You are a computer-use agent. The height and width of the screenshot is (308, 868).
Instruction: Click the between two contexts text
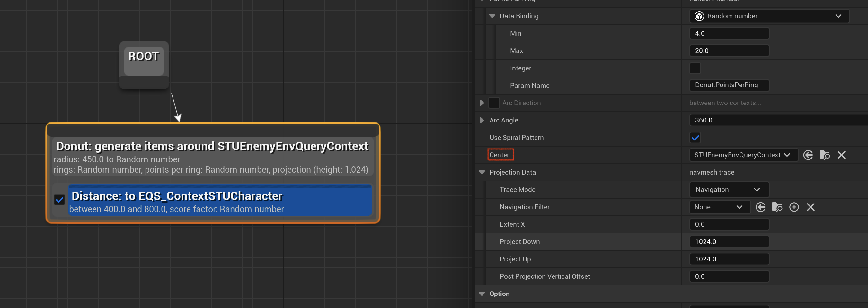tap(725, 103)
